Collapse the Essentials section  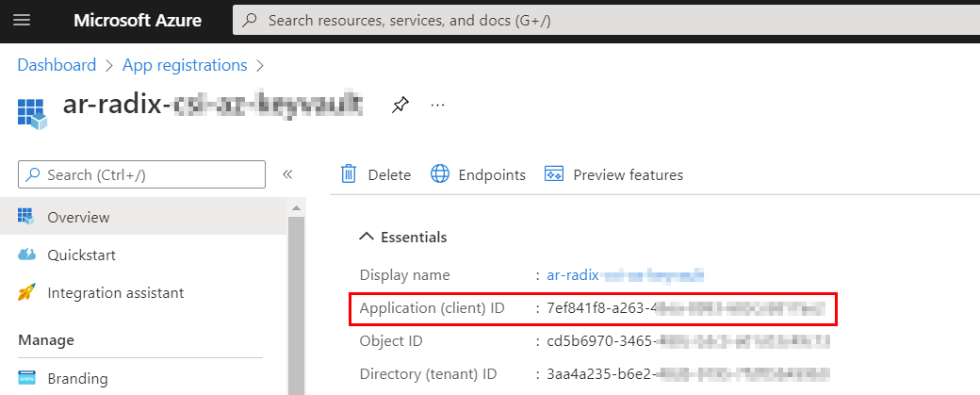click(403, 237)
